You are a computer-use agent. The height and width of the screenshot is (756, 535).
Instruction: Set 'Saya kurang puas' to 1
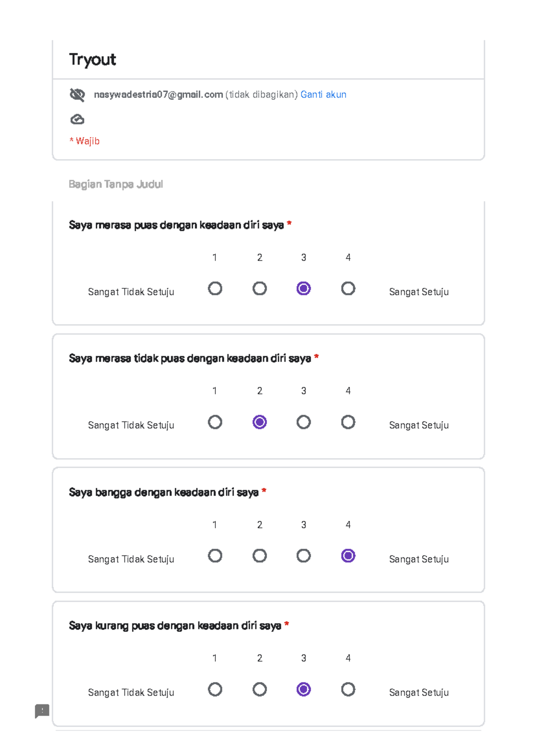click(x=215, y=689)
